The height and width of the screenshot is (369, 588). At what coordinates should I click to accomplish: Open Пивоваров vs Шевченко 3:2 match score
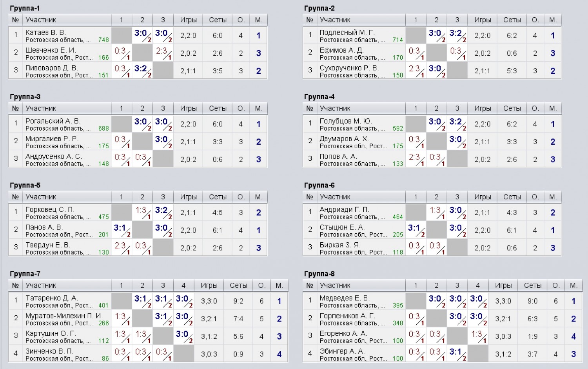pyautogui.click(x=142, y=71)
